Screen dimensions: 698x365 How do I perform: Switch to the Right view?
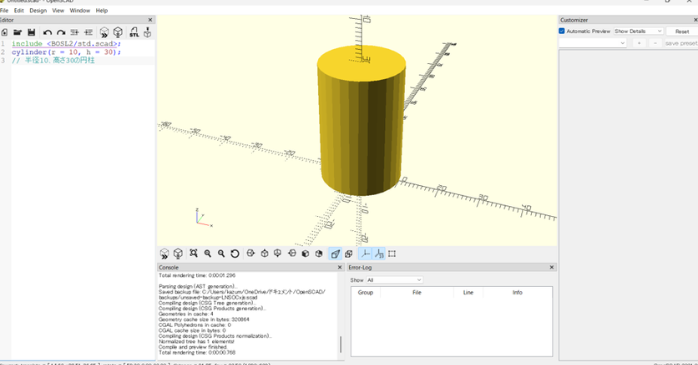(x=251, y=253)
